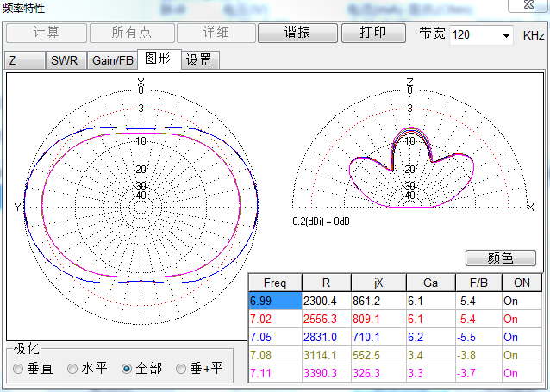Click the Ga value 6.2

point(431,338)
